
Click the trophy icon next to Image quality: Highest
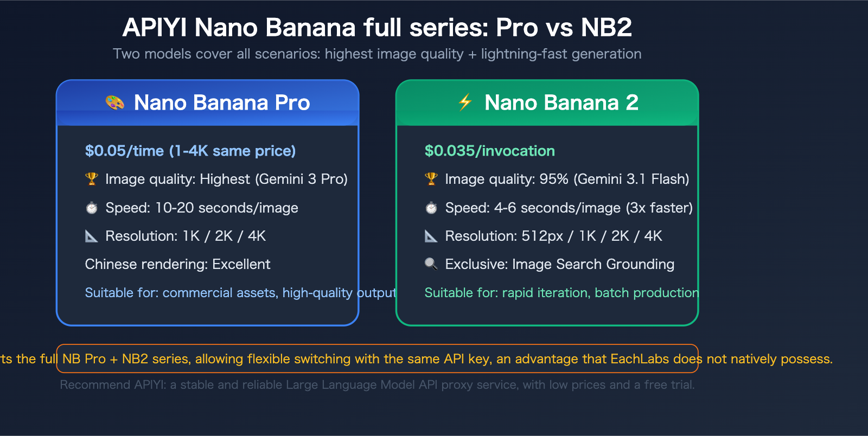pyautogui.click(x=92, y=179)
